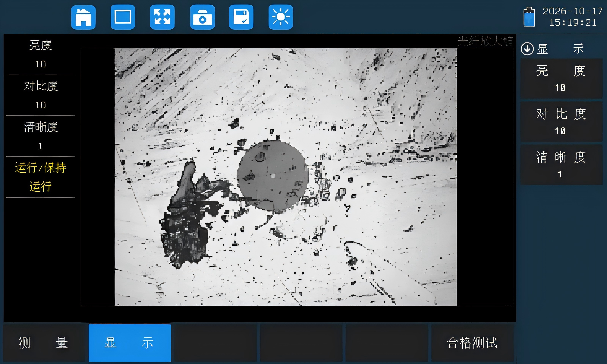Switch to the 测量 tab
The width and height of the screenshot is (607, 364).
44,343
